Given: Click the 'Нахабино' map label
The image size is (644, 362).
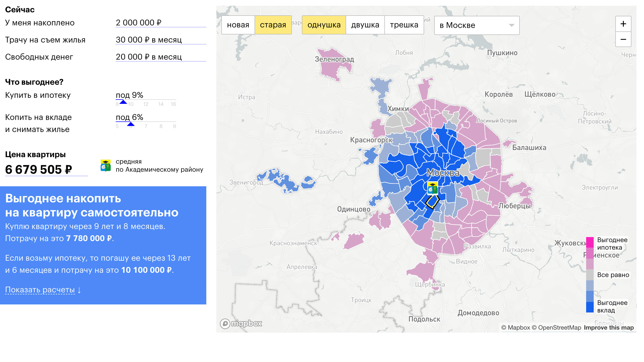Looking at the screenshot, I should (329, 132).
